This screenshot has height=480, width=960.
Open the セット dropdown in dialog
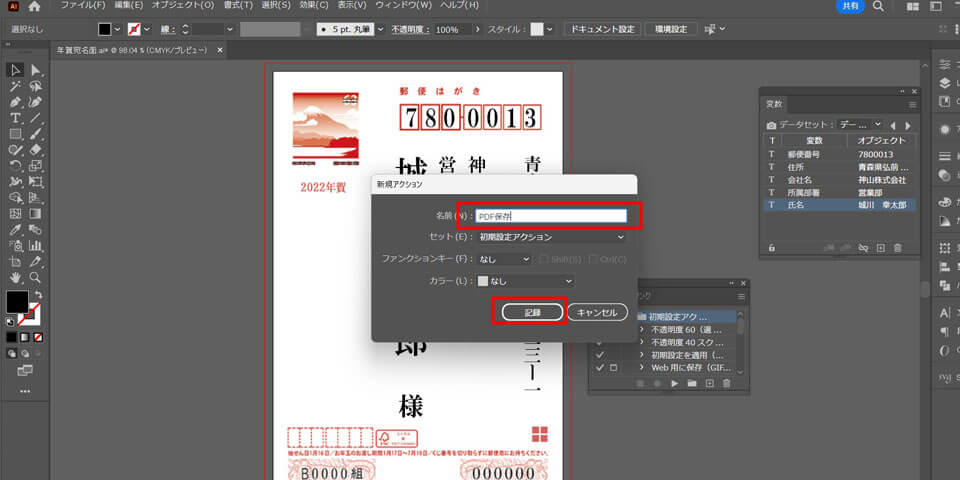pos(551,237)
